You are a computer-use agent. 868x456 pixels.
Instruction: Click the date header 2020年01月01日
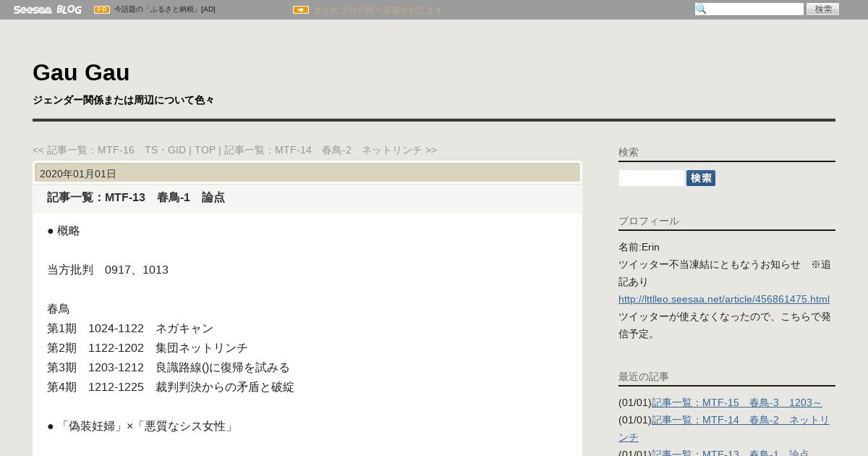pos(78,174)
